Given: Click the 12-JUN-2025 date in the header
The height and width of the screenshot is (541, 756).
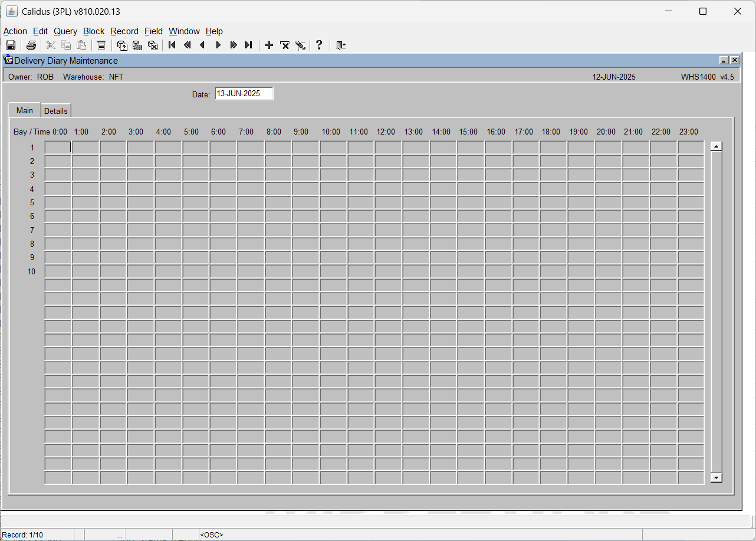Looking at the screenshot, I should pos(614,77).
